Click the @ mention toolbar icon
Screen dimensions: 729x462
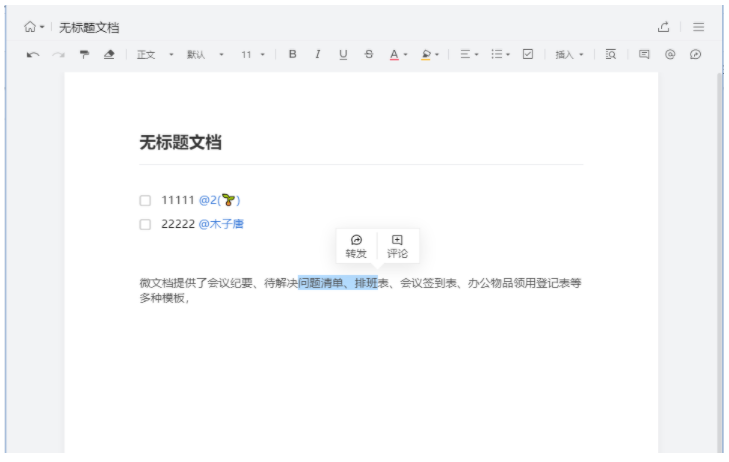coord(669,54)
